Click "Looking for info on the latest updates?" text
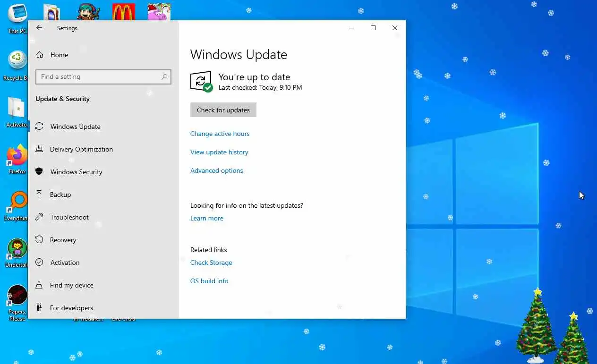597x364 pixels. pos(247,205)
